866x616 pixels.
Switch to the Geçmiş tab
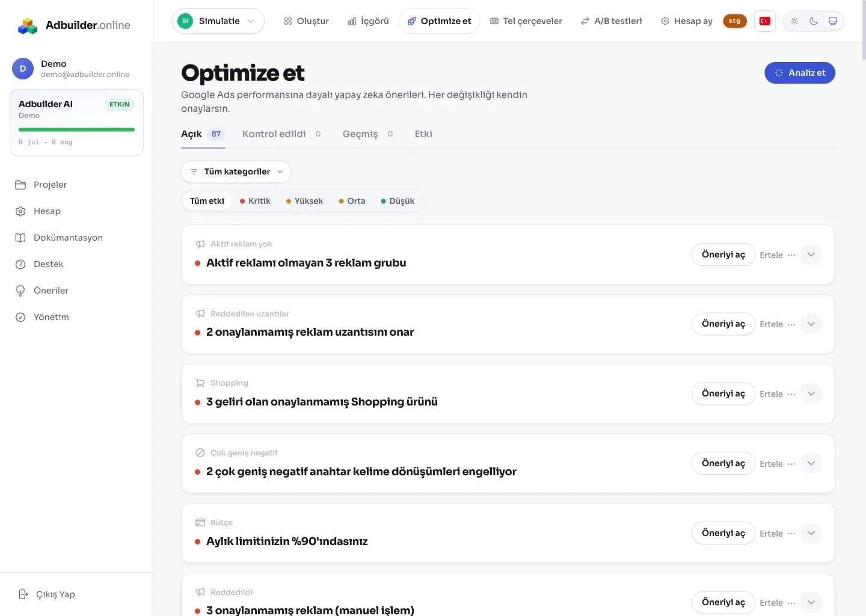tap(369, 134)
